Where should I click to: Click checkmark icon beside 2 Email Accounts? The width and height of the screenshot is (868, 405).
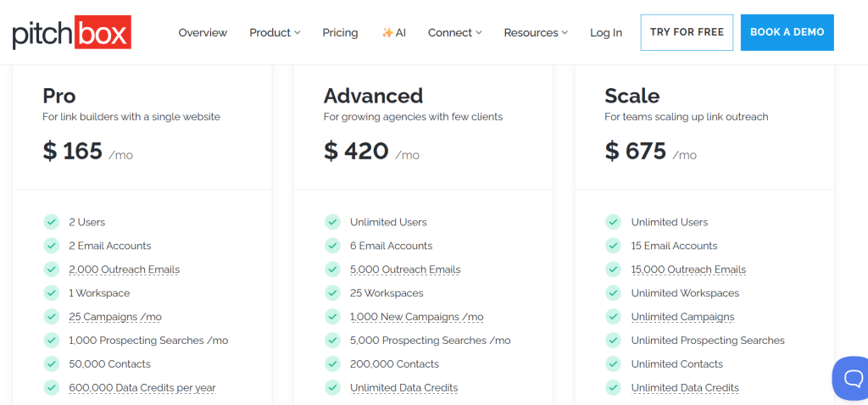[x=52, y=246]
